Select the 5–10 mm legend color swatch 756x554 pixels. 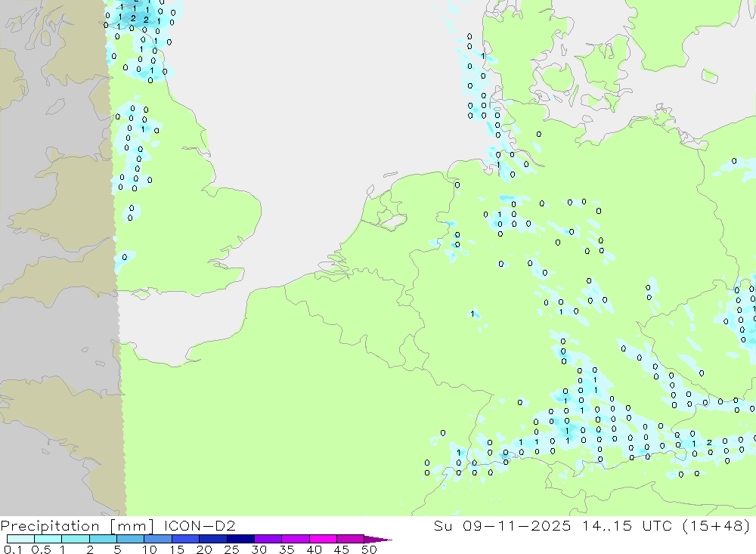click(x=130, y=539)
